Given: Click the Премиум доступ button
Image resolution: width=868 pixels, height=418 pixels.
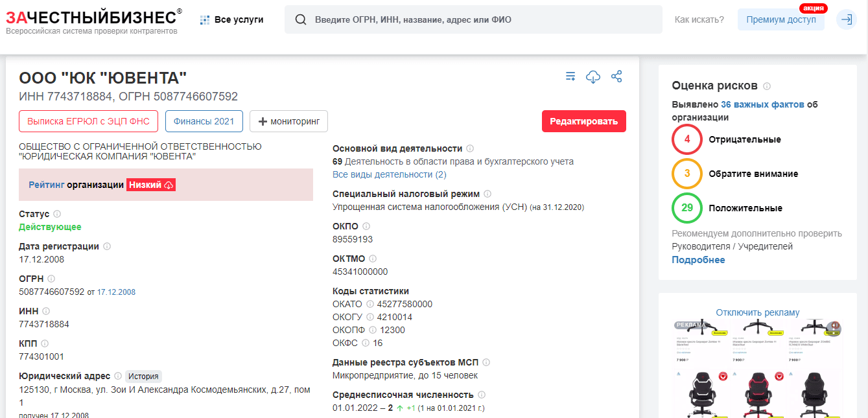Looking at the screenshot, I should point(780,19).
